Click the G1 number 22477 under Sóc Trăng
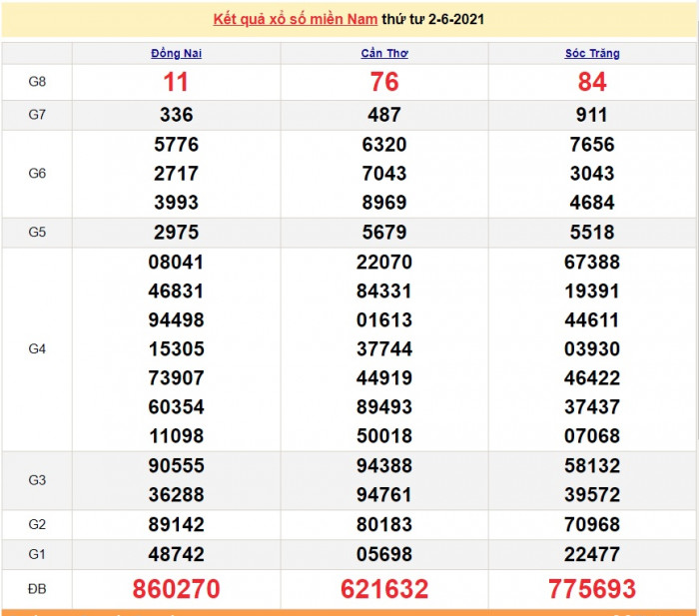699x616 pixels. [x=592, y=554]
